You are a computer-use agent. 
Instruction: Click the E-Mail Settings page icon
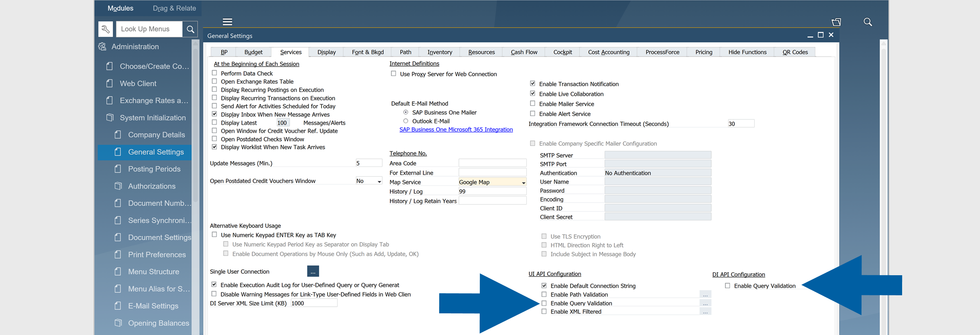[x=118, y=306]
